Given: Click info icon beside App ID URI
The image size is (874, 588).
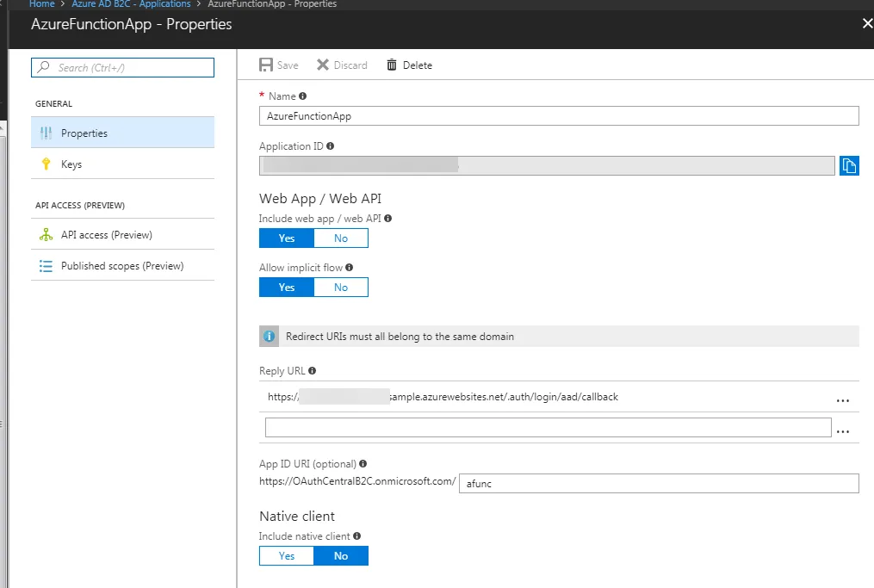Looking at the screenshot, I should [x=363, y=464].
